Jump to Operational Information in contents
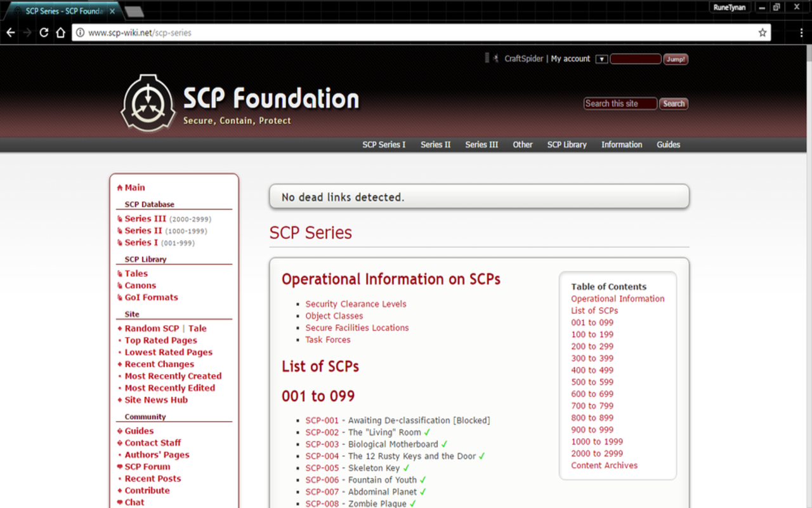Screen dimensions: 812x508 [618, 298]
